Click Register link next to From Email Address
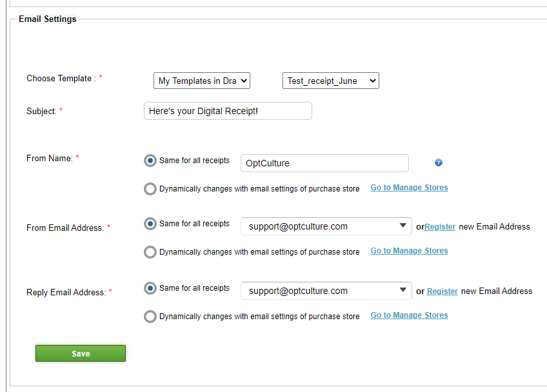This screenshot has width=547, height=392. (x=440, y=227)
